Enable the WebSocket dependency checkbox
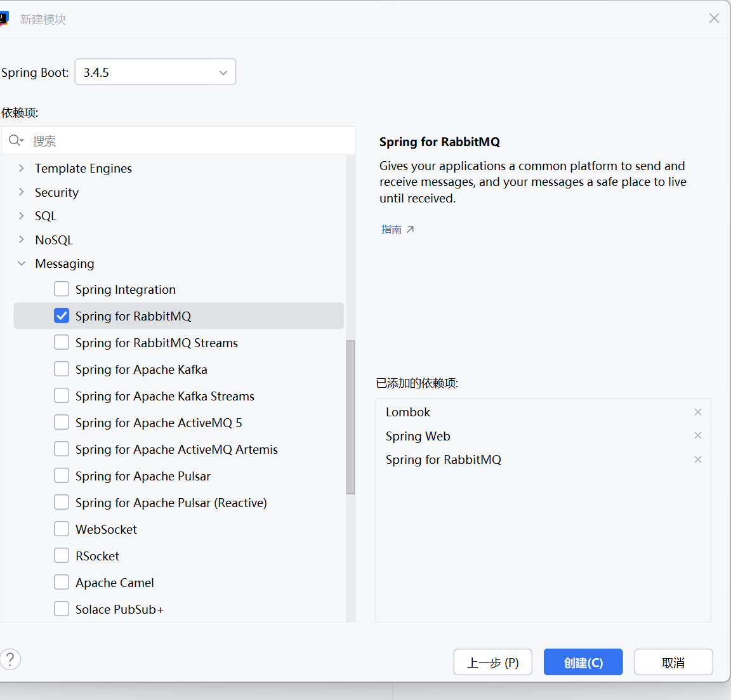This screenshot has width=731, height=700. [x=62, y=529]
